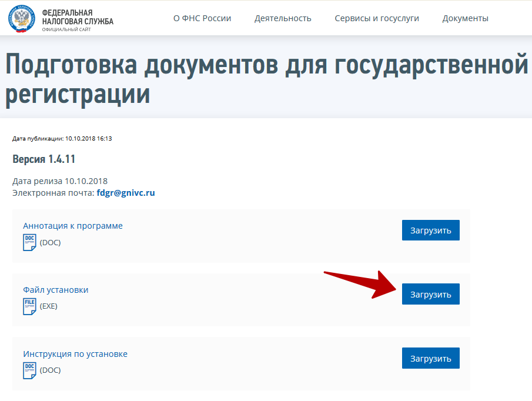Viewport: 532px width, 401px height.
Task: Open the Документы menu
Action: point(465,18)
